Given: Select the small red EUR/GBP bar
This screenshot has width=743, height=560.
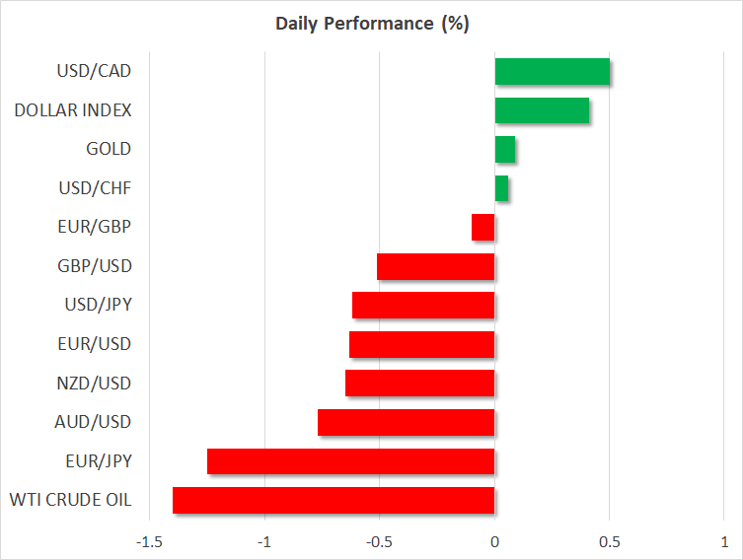Looking at the screenshot, I should (483, 228).
